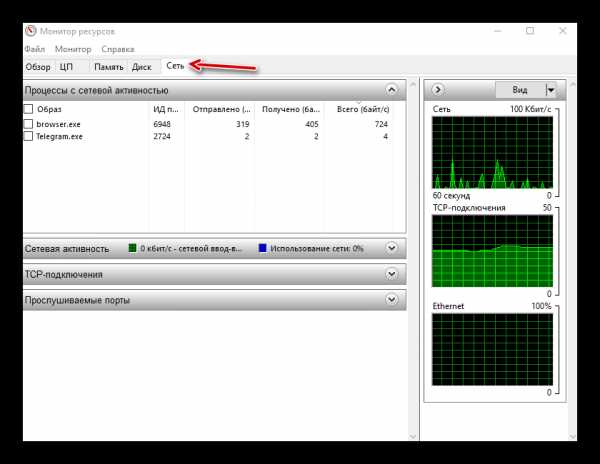This screenshot has height=464, width=600.
Task: Click the main pane vertical scrollbar
Action: click(x=412, y=260)
